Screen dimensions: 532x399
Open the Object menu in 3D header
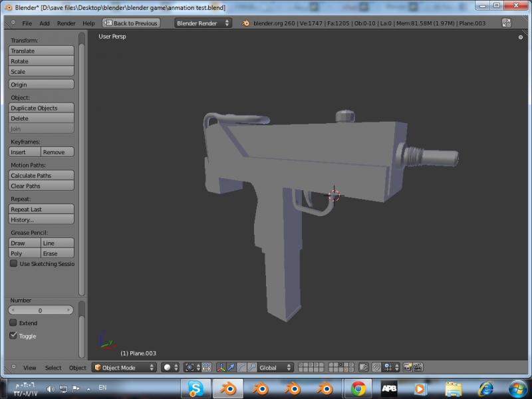coord(78,368)
